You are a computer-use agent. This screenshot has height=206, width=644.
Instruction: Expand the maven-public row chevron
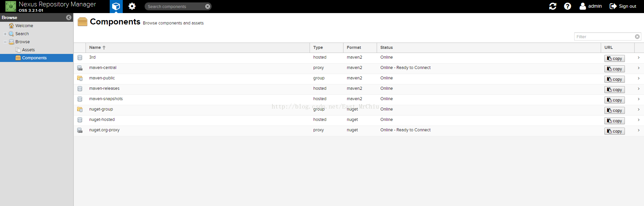pos(639,78)
